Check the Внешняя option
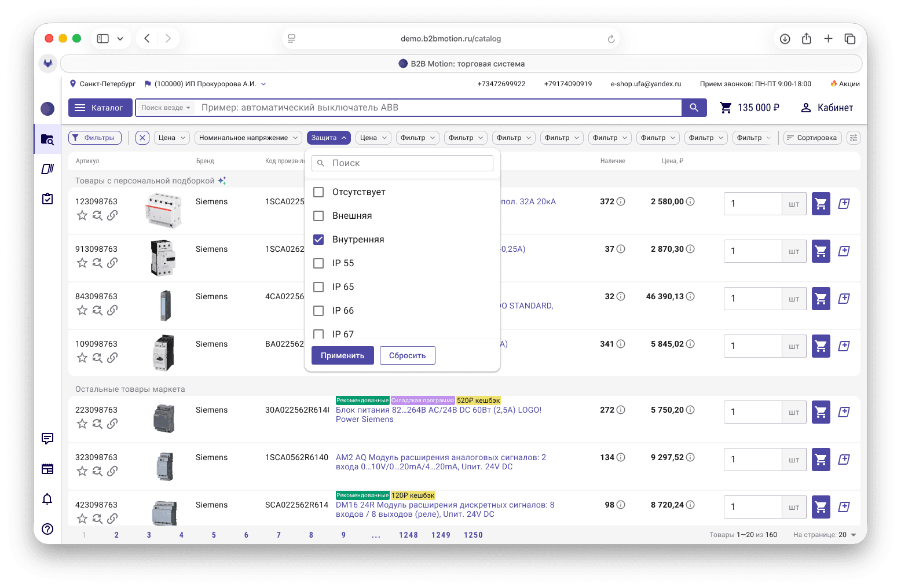Image resolution: width=901 pixels, height=588 pixels. pyautogui.click(x=318, y=216)
